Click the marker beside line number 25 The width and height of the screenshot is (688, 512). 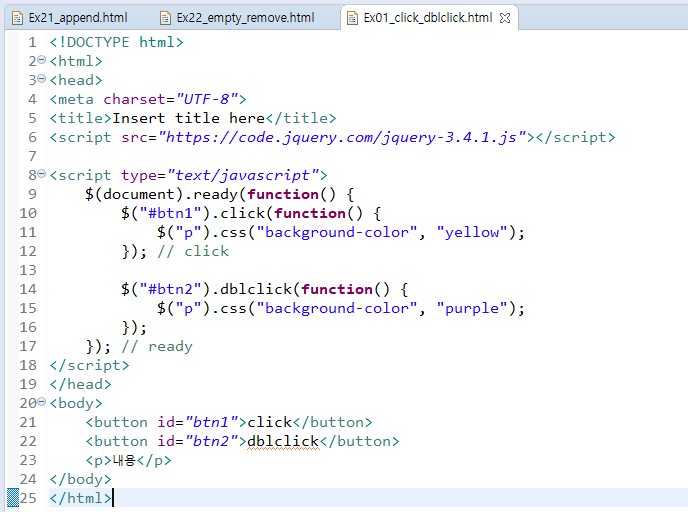pos(13,498)
